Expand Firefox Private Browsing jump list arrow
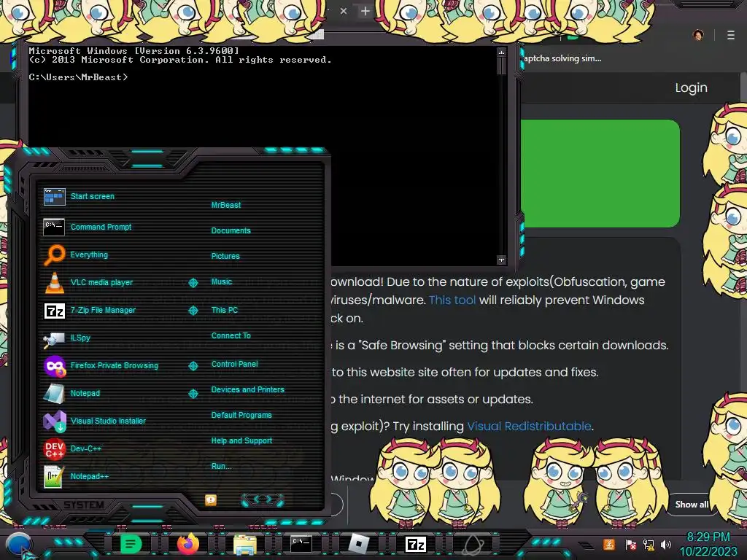Viewport: 747px width, 560px height. pyautogui.click(x=193, y=366)
